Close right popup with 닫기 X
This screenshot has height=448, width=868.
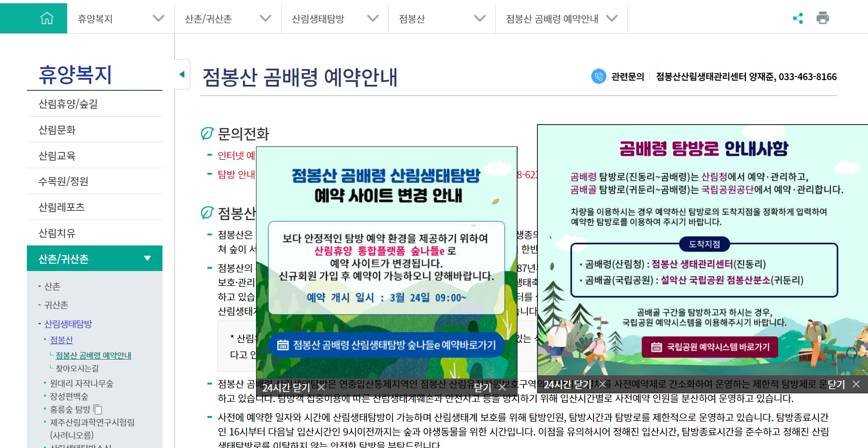click(x=844, y=384)
